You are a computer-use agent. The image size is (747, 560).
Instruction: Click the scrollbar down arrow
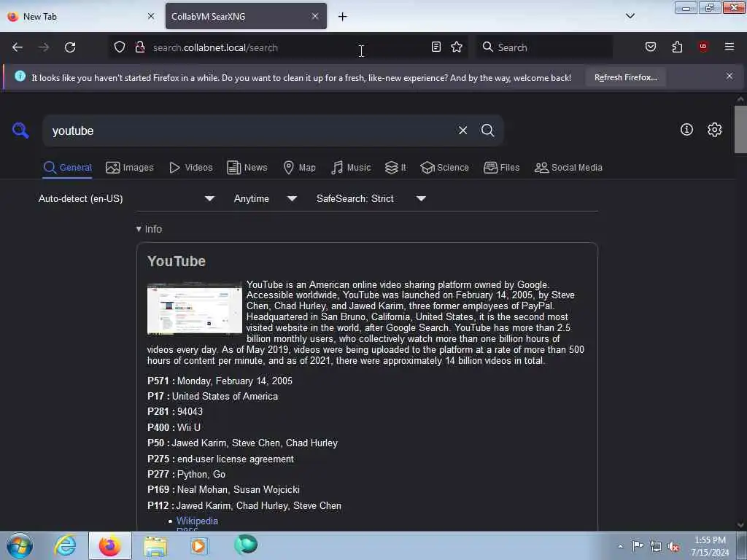click(x=740, y=525)
